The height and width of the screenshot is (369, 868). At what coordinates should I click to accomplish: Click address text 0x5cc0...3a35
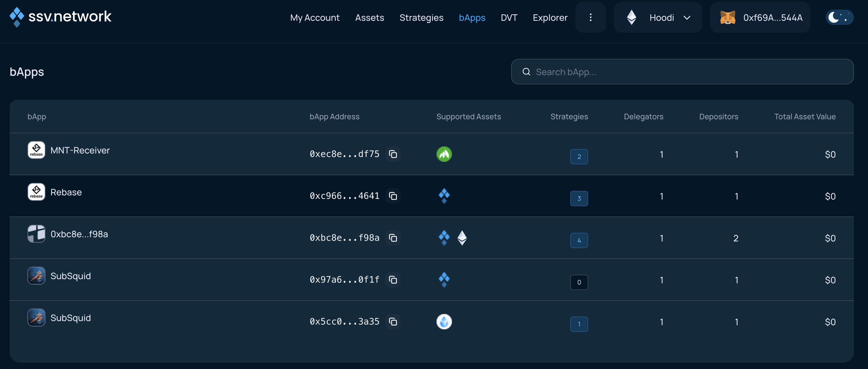[344, 321]
